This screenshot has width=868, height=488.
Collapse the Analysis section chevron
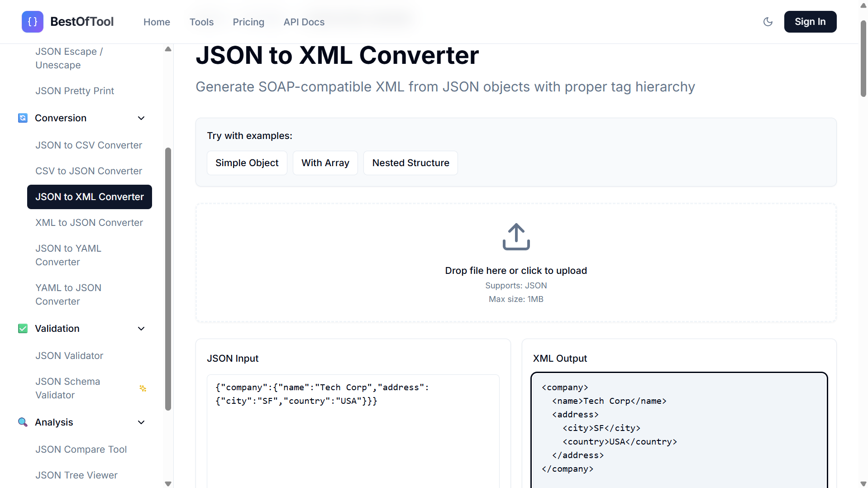[x=141, y=422]
